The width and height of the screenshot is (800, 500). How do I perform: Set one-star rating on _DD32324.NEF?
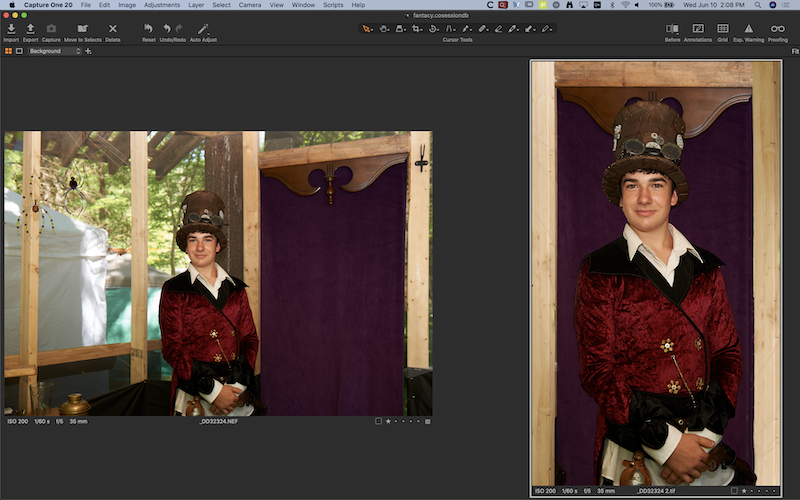(388, 421)
